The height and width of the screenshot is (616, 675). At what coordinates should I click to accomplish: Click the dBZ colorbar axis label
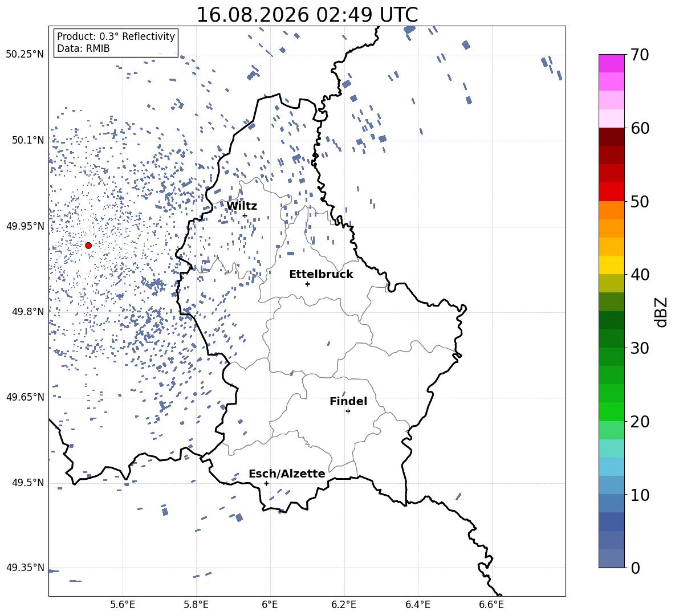(662, 312)
